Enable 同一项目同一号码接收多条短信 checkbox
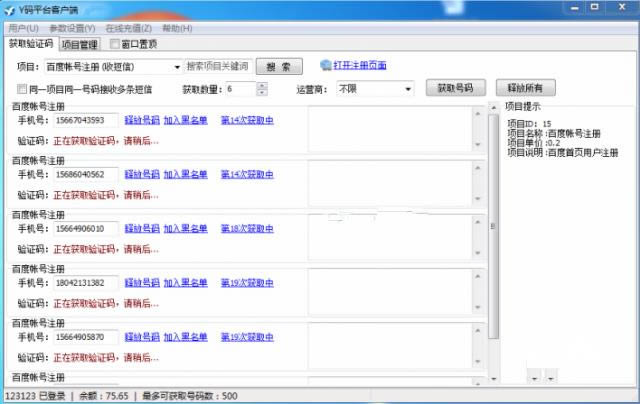 (22, 89)
